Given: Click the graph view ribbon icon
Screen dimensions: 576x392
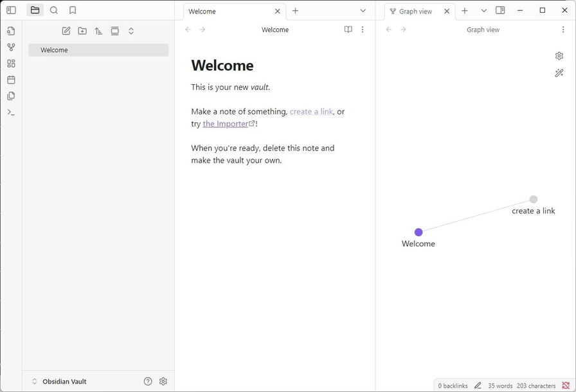Looking at the screenshot, I should click(11, 48).
